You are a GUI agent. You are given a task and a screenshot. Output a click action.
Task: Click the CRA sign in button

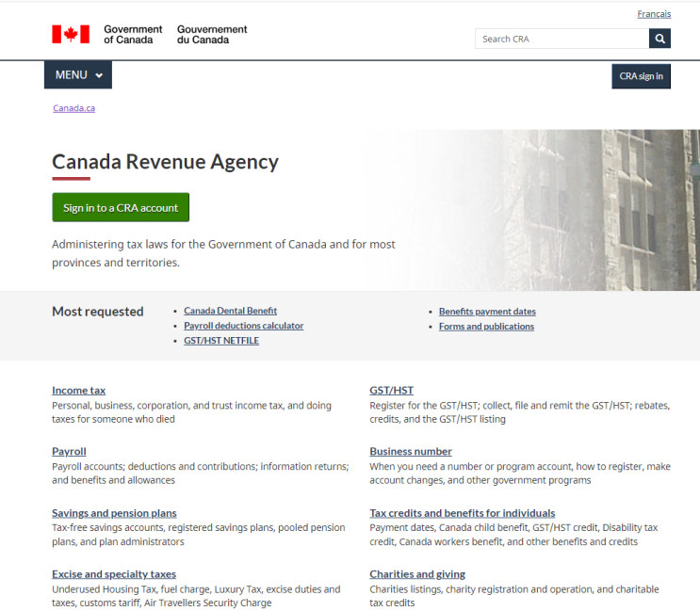(641, 76)
